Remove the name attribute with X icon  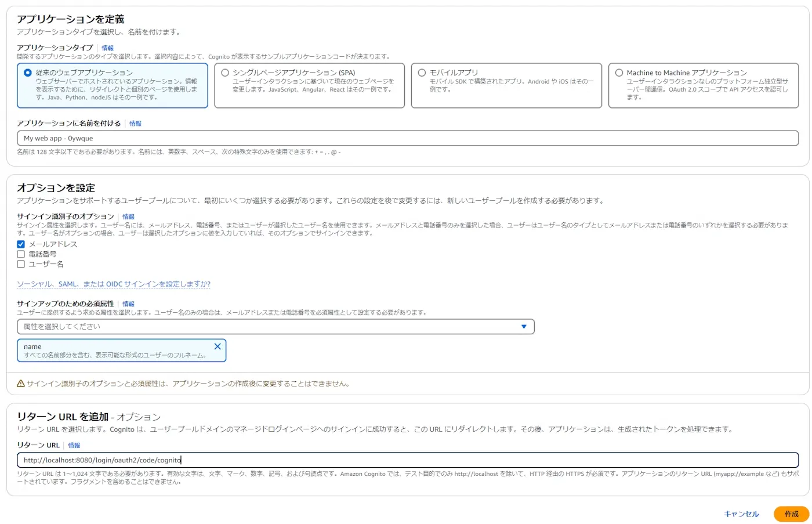click(x=217, y=346)
